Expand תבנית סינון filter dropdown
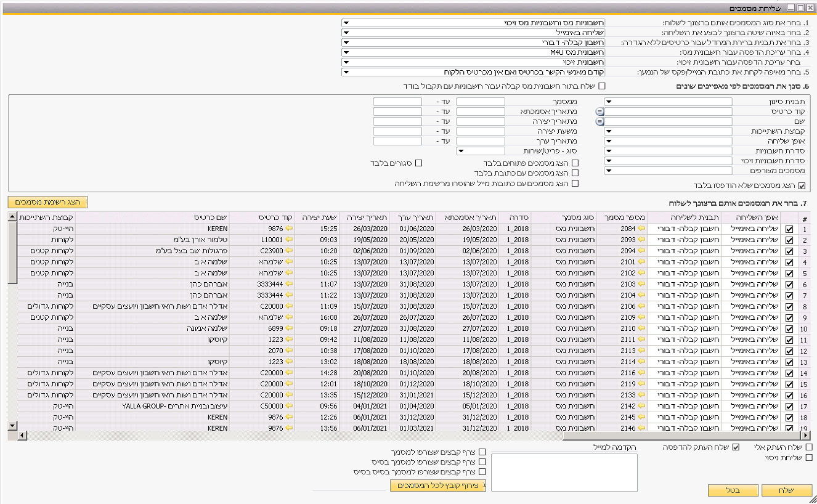Screen dimensions: 817x504 tap(609, 102)
